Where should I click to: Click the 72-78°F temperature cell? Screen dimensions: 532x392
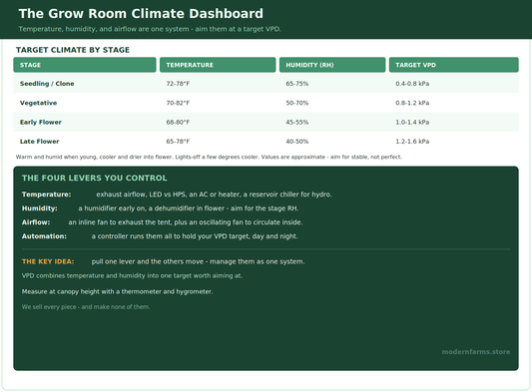coord(178,84)
